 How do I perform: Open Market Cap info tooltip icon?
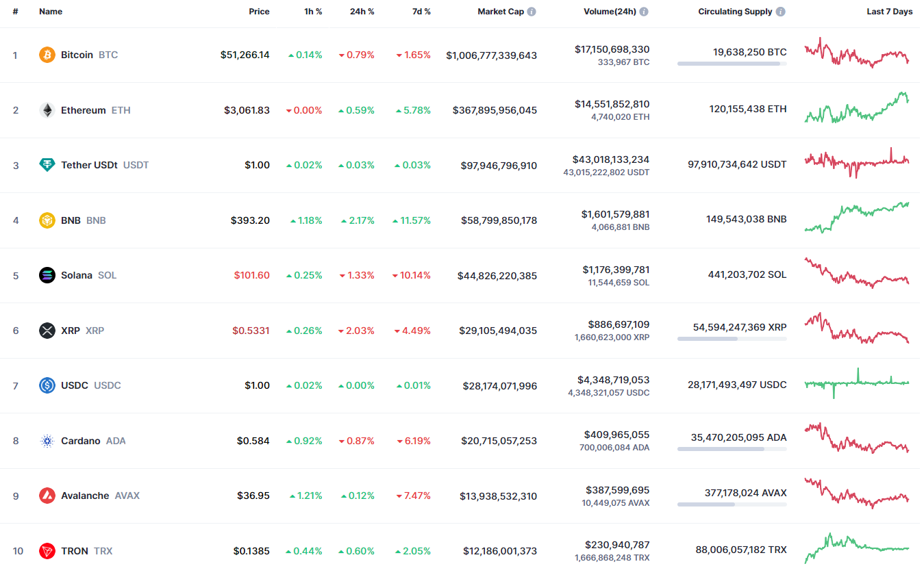pos(532,12)
